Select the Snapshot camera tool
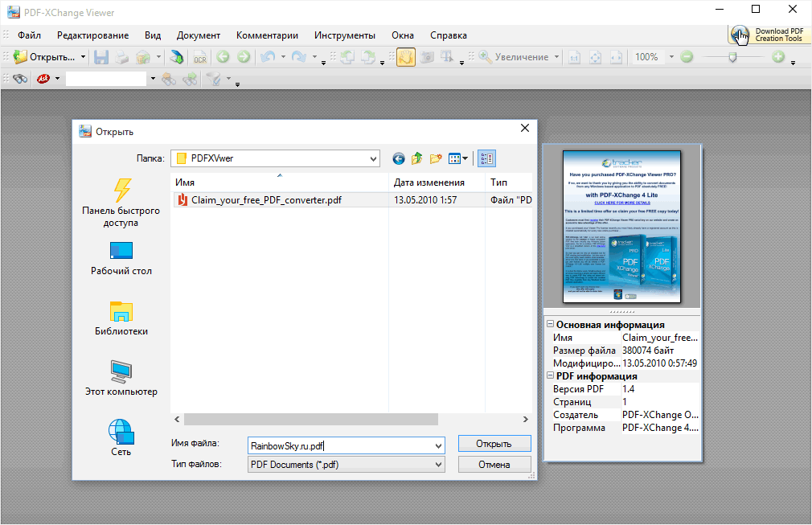Screen dimensions: 812x525 coord(427,57)
